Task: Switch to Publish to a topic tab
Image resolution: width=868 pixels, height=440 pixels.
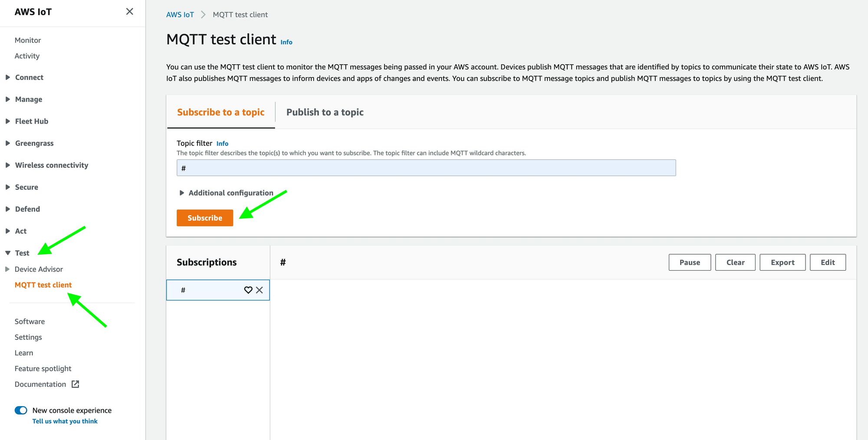Action: pos(325,112)
